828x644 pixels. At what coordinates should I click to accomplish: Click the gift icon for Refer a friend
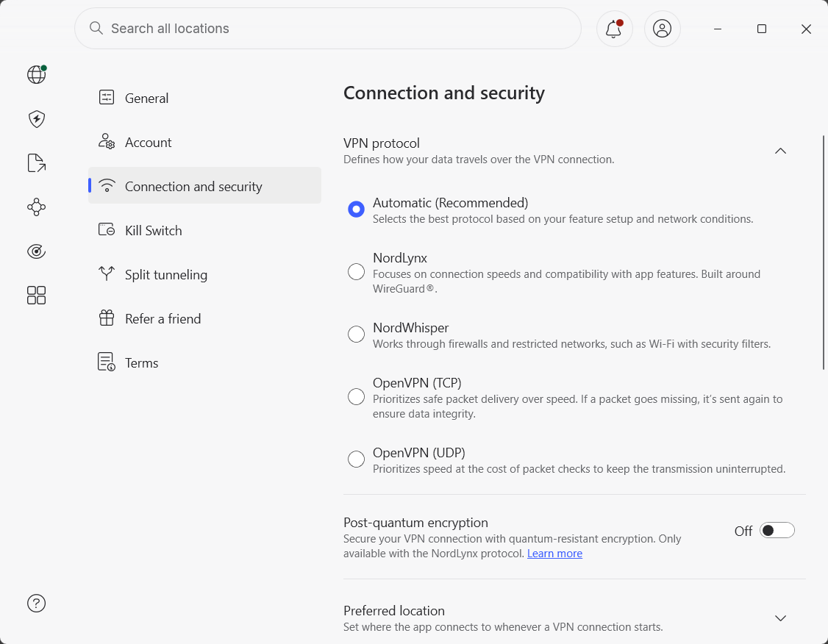[107, 318]
